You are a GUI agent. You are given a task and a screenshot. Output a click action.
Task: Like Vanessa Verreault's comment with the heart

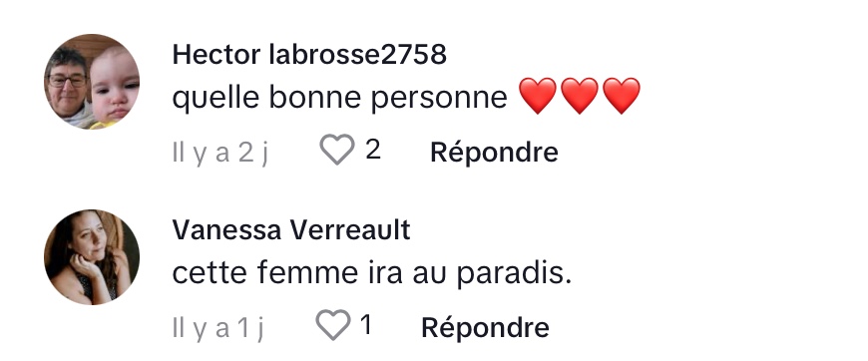pyautogui.click(x=332, y=325)
